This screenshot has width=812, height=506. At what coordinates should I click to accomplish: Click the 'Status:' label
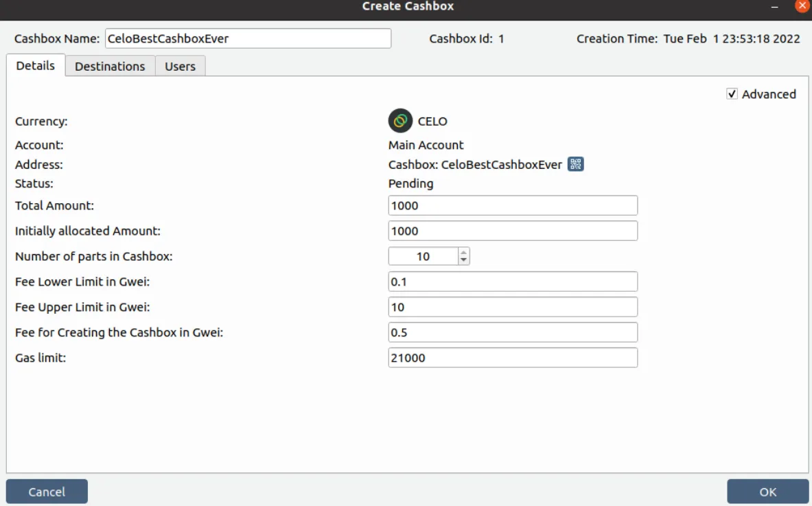(x=34, y=183)
